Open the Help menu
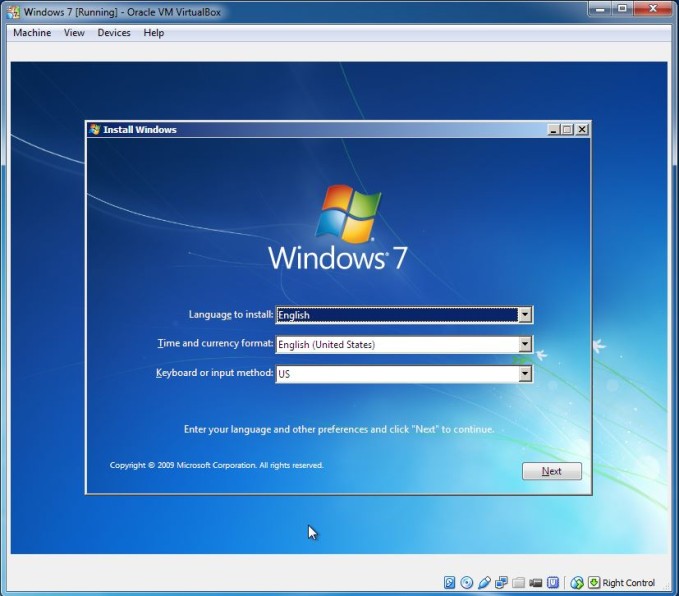 point(154,33)
